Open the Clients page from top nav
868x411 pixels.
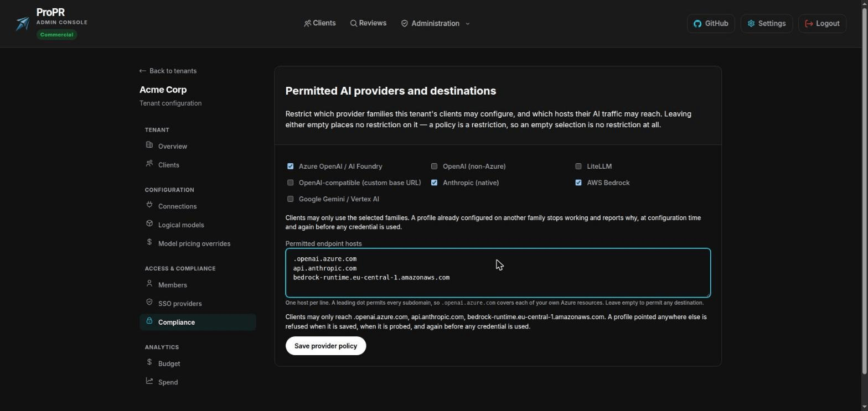point(320,23)
